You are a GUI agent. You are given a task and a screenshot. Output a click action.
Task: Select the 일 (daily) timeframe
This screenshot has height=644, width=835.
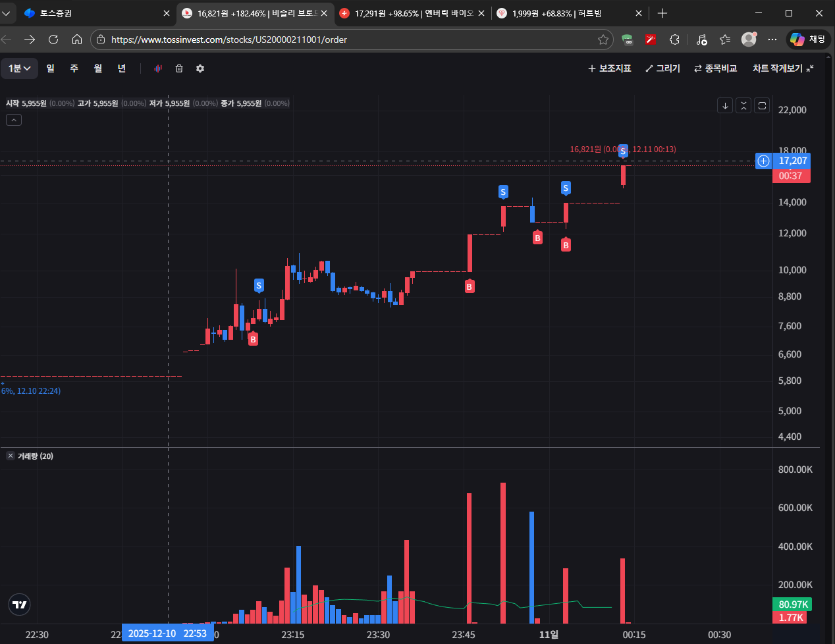tap(51, 68)
